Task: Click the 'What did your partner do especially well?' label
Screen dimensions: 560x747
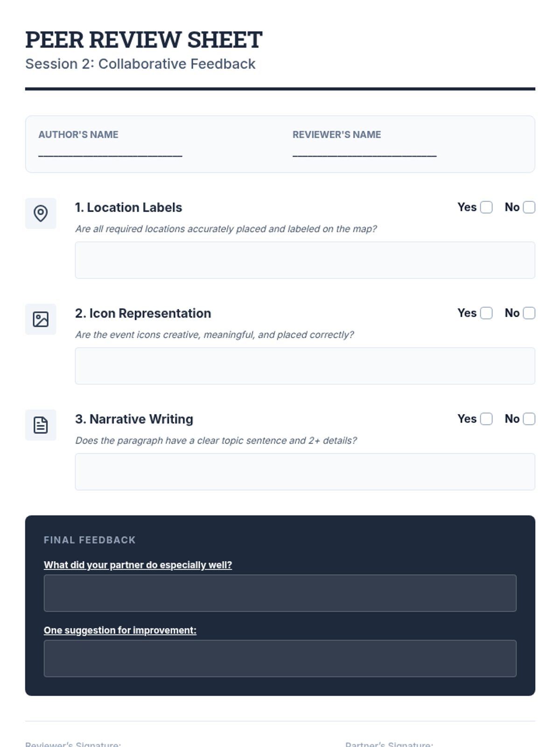Action: [x=138, y=565]
